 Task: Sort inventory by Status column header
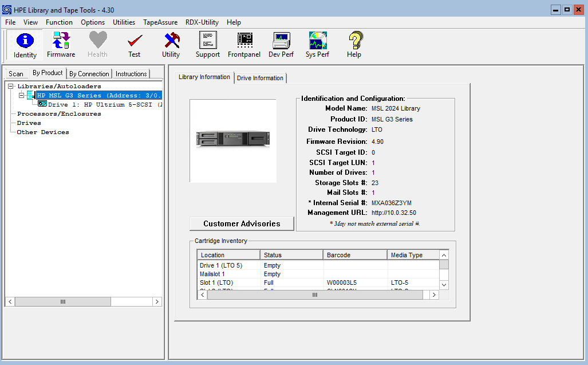click(x=292, y=255)
